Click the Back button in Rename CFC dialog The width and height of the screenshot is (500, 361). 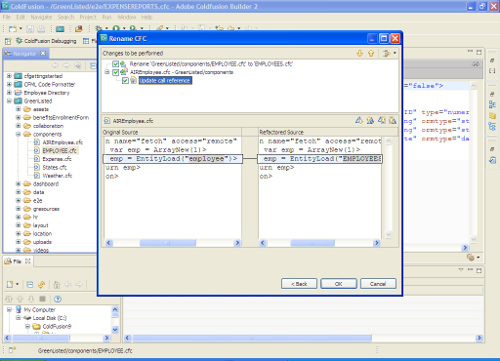299,284
